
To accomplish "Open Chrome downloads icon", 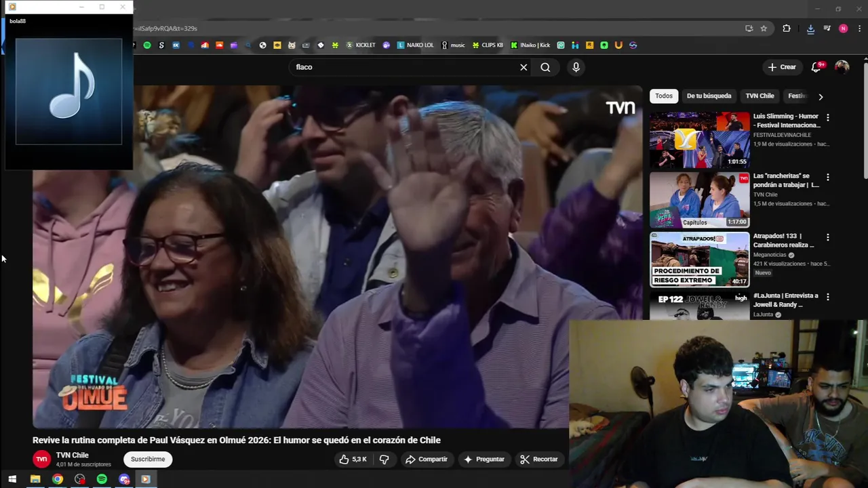I will click(x=810, y=28).
